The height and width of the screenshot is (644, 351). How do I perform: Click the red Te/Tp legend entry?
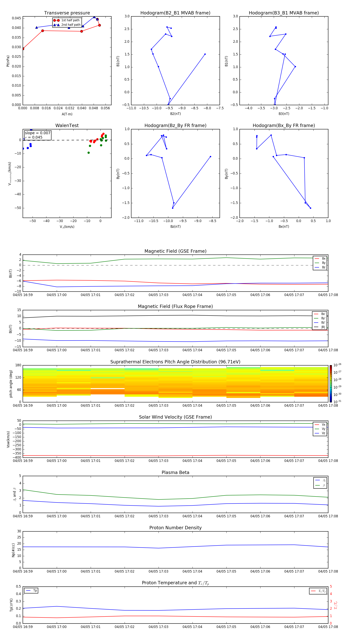click(x=318, y=591)
